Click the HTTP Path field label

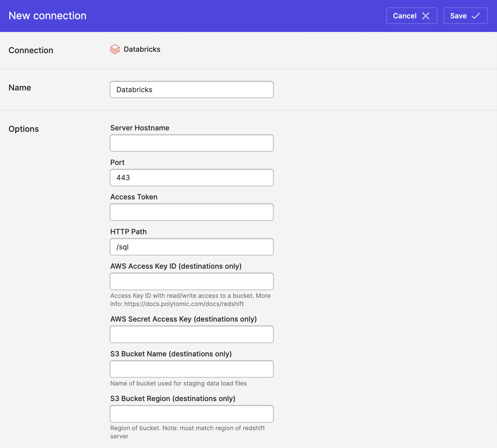pyautogui.click(x=128, y=232)
